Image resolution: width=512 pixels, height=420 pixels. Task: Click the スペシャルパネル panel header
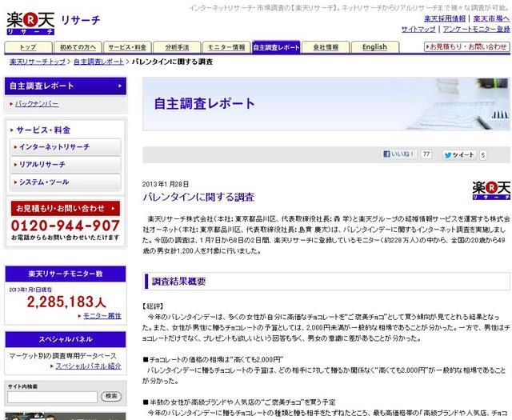pos(66,339)
